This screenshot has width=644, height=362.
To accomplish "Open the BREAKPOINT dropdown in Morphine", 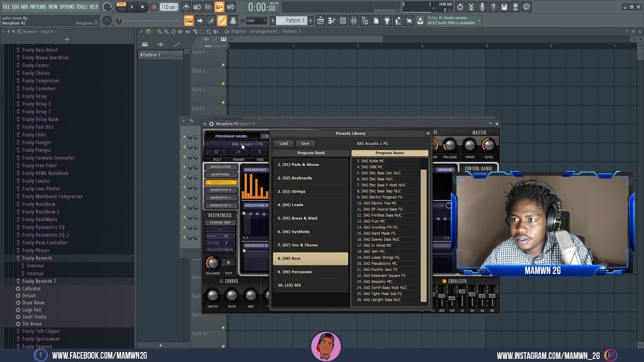I will pyautogui.click(x=256, y=169).
